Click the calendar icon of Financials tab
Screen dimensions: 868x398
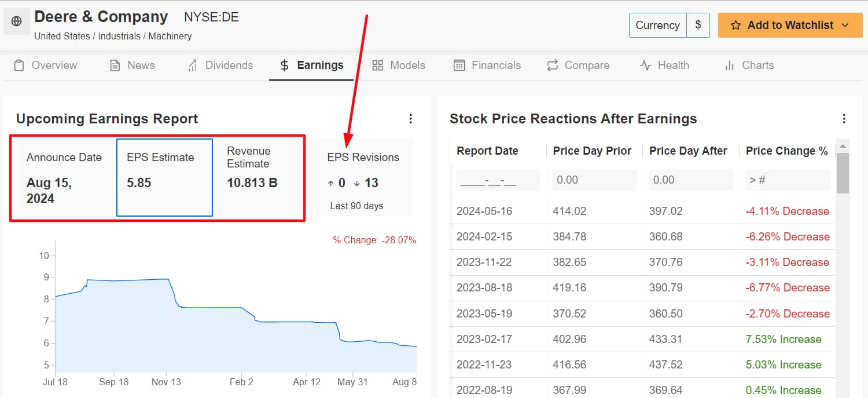click(459, 65)
